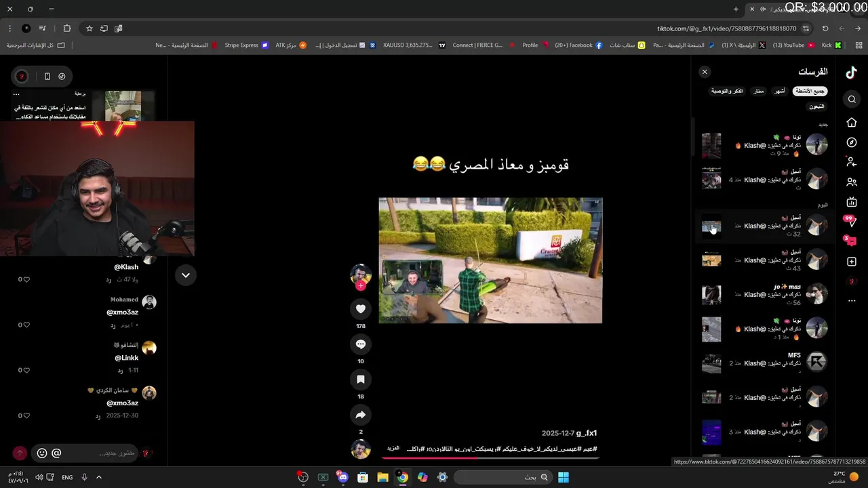Open Kick bookmark in bookmarks bar
868x488 pixels.
[x=831, y=45]
